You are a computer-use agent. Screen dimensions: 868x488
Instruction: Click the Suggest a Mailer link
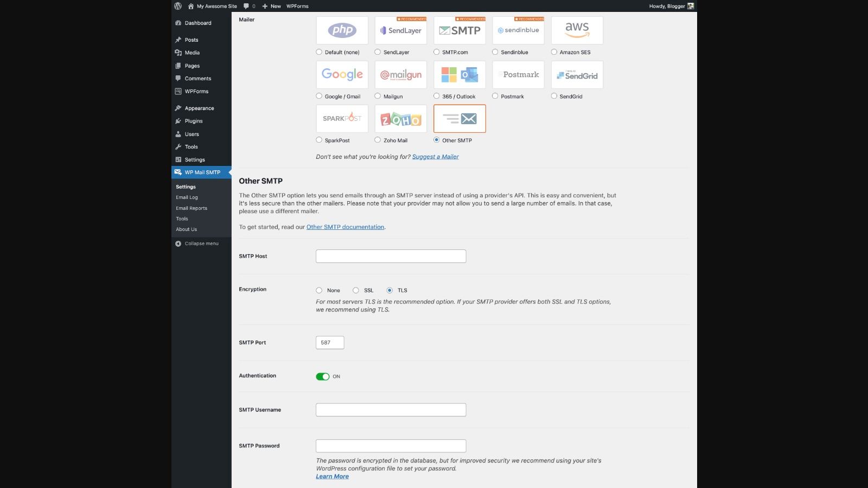click(435, 156)
